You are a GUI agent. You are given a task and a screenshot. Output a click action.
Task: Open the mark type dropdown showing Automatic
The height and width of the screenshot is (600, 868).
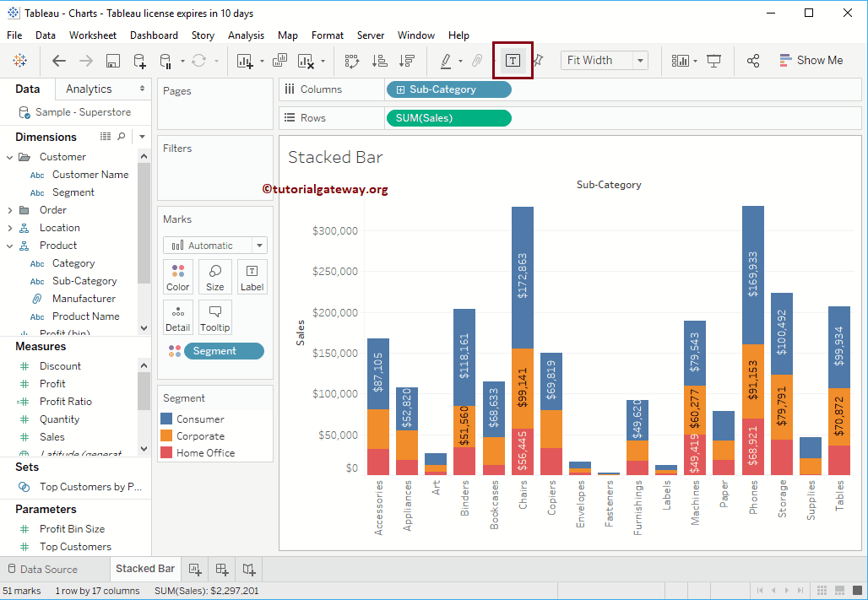(214, 245)
